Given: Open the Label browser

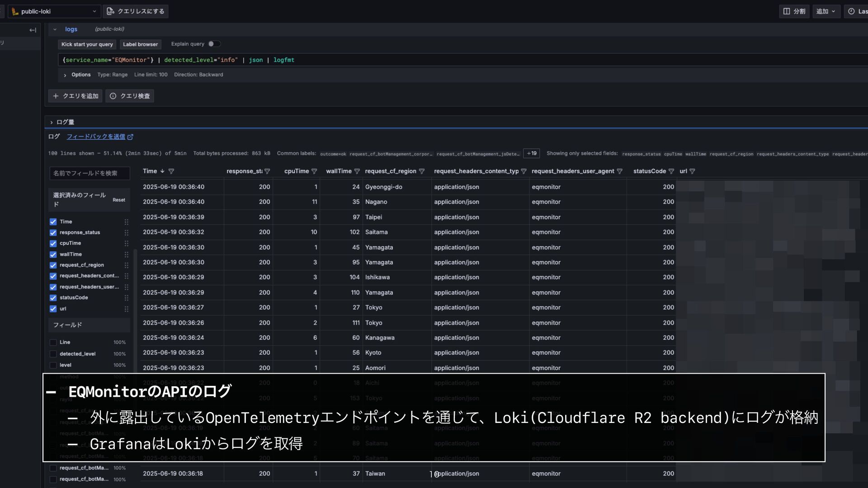Looking at the screenshot, I should click(x=140, y=44).
